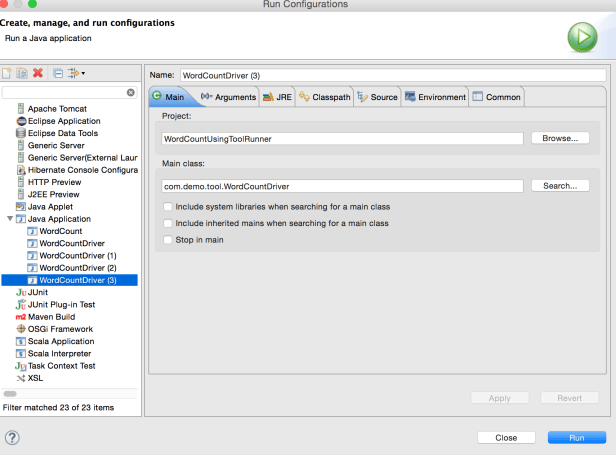
Task: Toggle Include inherited mains checkbox
Action: pyautogui.click(x=167, y=223)
